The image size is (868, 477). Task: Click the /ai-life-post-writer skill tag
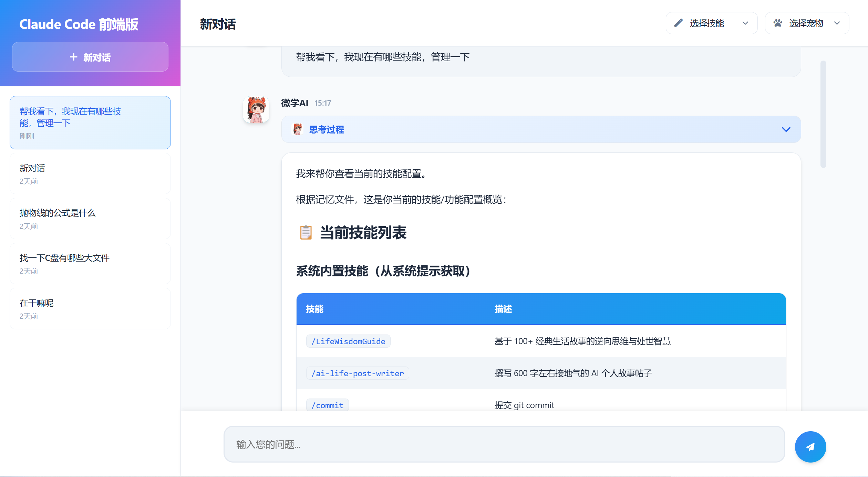point(358,373)
